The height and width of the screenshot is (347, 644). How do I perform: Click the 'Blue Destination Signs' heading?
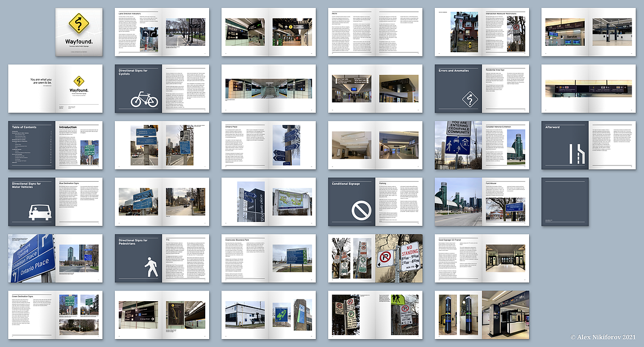pyautogui.click(x=69, y=183)
